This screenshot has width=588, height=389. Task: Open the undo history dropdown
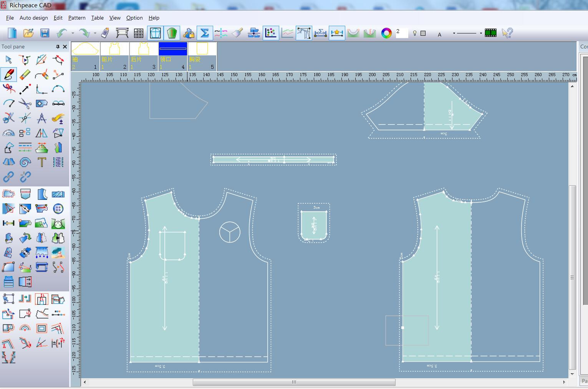73,33
